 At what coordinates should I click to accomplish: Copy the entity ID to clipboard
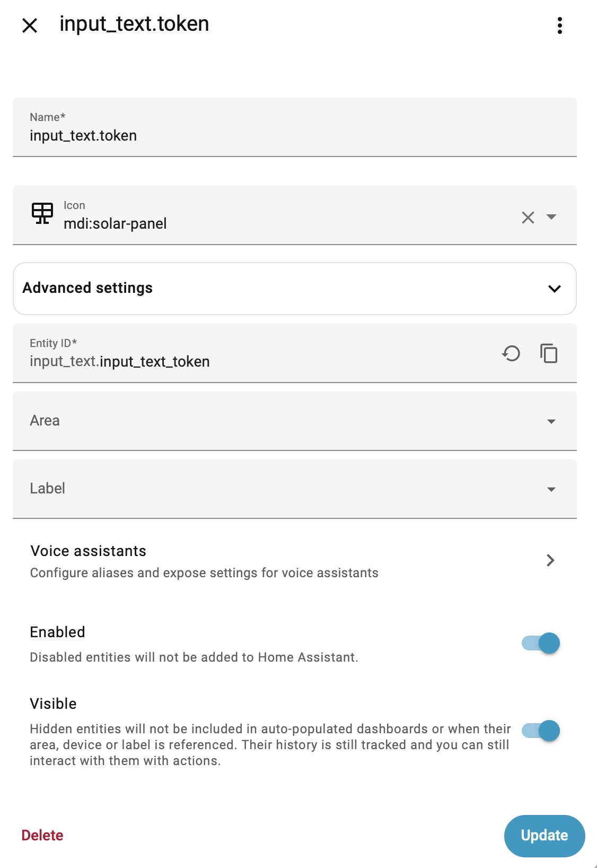549,353
